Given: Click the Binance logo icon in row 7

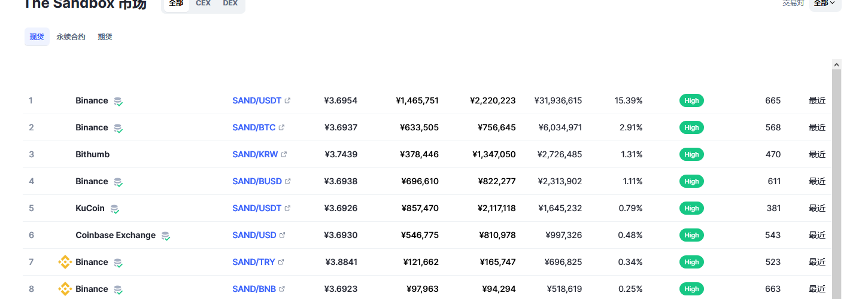Looking at the screenshot, I should [65, 262].
